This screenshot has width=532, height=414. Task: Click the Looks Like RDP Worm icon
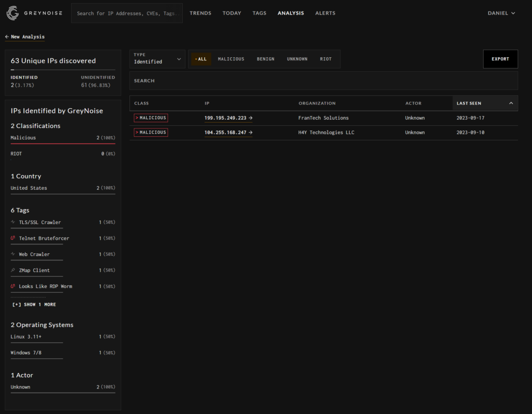tap(13, 286)
